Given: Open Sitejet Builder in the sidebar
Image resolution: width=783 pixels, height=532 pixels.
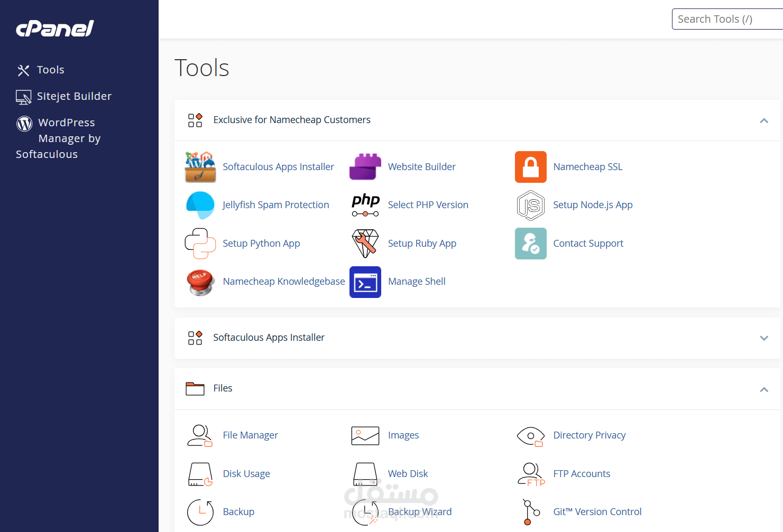Looking at the screenshot, I should 75,96.
